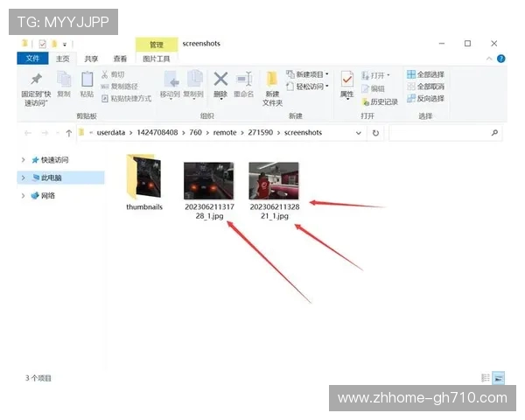Expand Quick access (快速访问) node

coord(23,160)
